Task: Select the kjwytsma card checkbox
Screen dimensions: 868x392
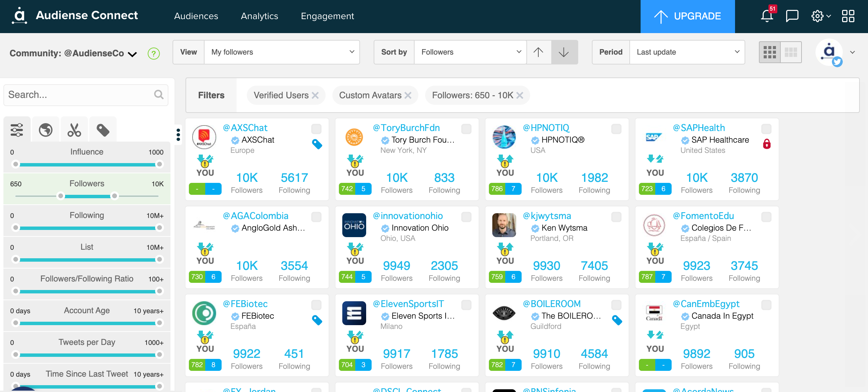Action: [616, 217]
